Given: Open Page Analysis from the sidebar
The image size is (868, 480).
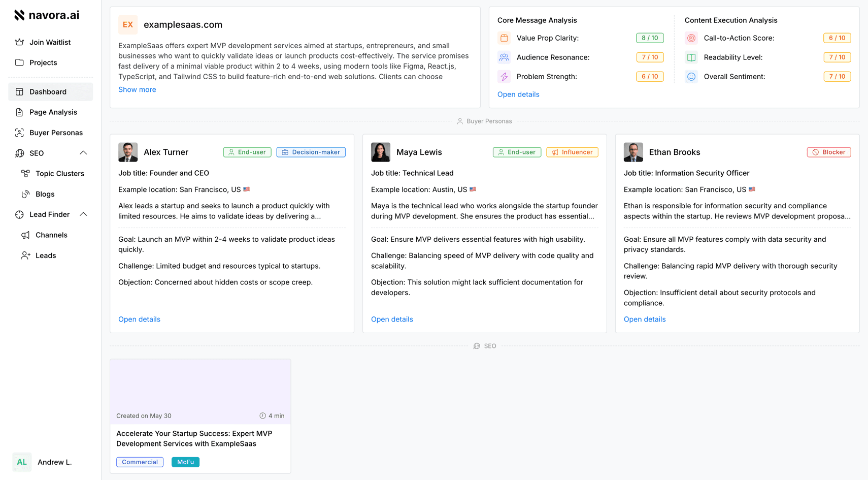Looking at the screenshot, I should (x=53, y=112).
